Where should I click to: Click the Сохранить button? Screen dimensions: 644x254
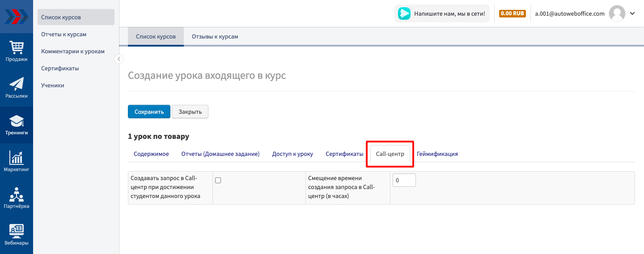[x=149, y=112]
